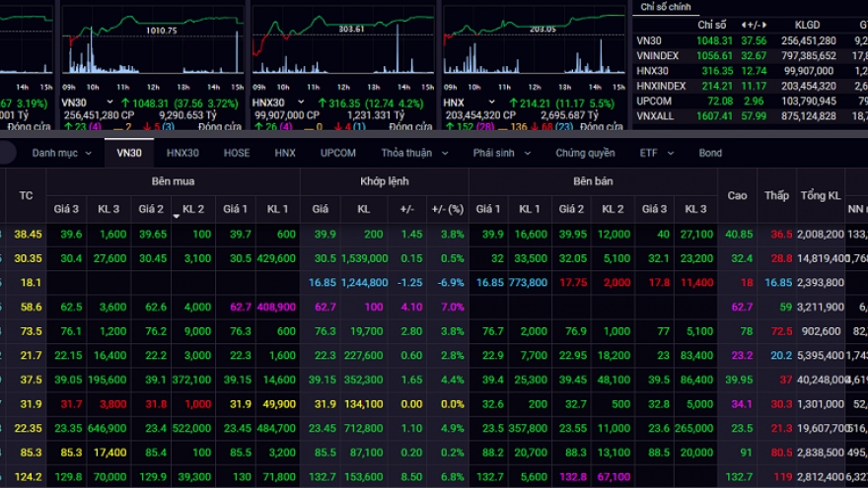Click the green up arrow in VN30 chart summary
Image resolution: width=868 pixels, height=488 pixels.
[125, 102]
